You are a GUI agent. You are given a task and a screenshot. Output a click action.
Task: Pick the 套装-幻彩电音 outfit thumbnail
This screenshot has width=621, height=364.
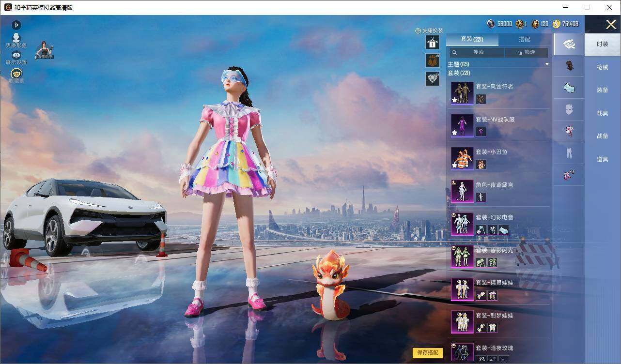[462, 224]
